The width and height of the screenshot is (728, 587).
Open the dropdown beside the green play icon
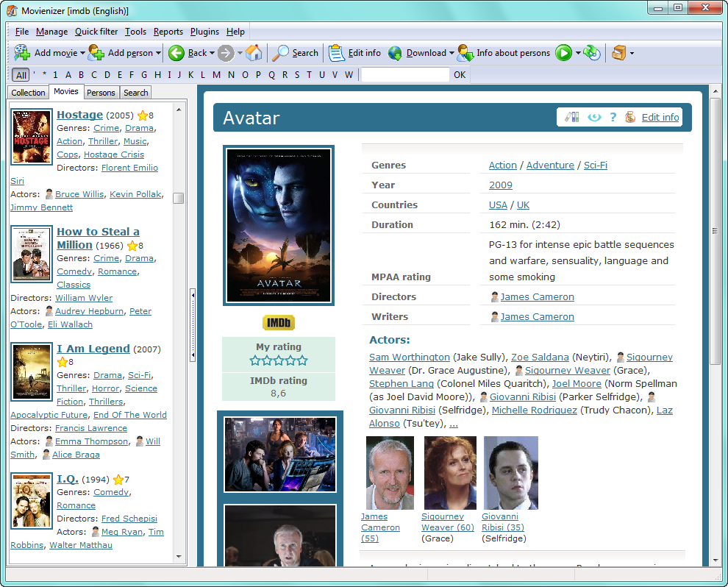click(578, 53)
